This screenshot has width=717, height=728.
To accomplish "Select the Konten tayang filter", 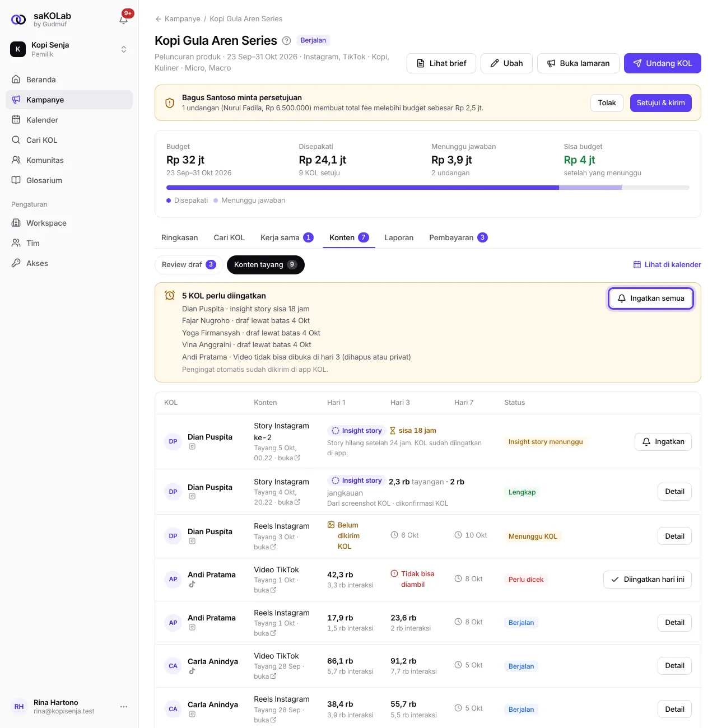I will 266,265.
